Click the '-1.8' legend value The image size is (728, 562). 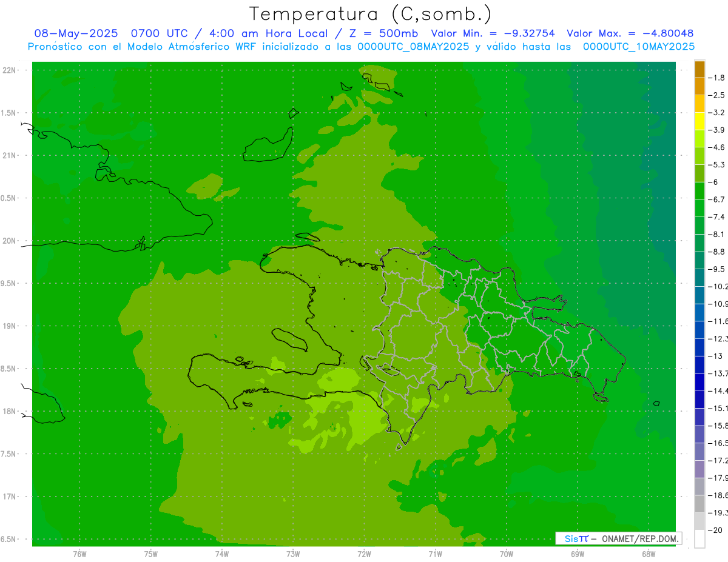(x=718, y=78)
